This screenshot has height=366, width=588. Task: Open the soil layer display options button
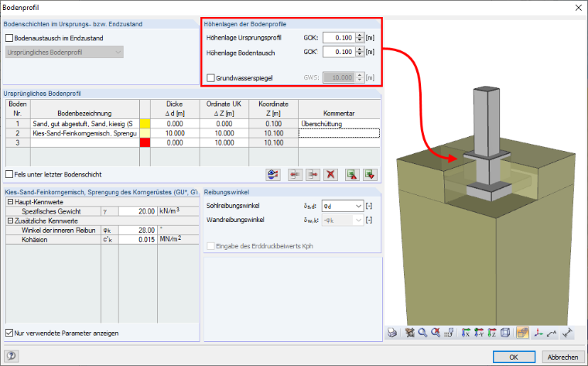[x=273, y=175]
